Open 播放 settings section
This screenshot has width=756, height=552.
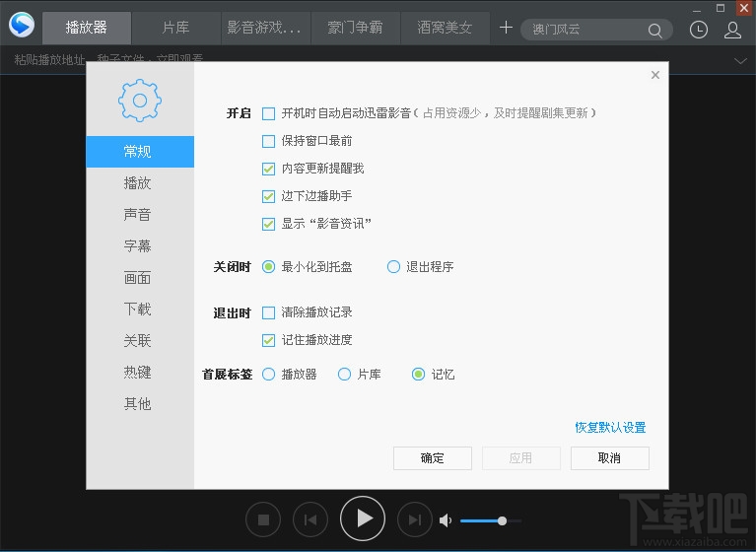point(140,183)
